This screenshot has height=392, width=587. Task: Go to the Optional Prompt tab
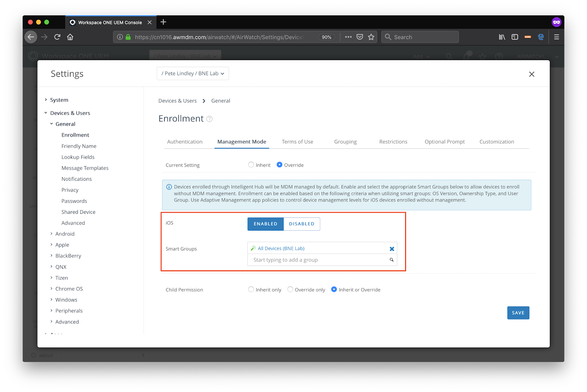click(x=445, y=142)
